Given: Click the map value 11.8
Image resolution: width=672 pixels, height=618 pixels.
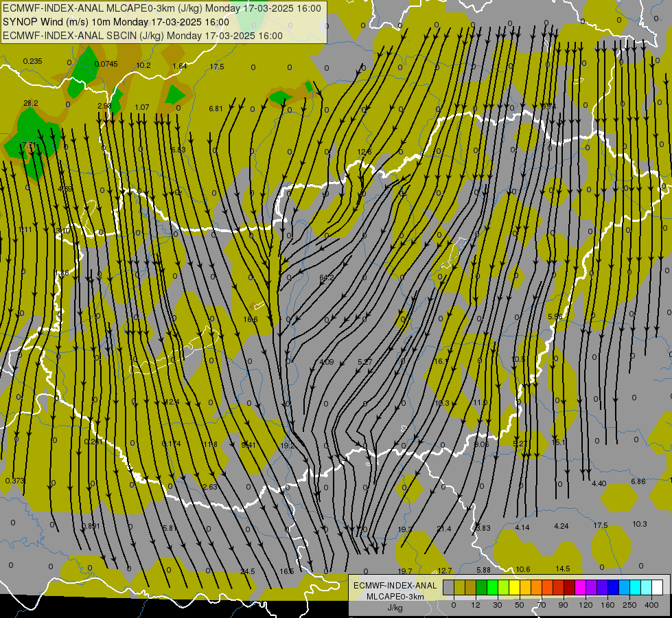Looking at the screenshot, I should (210, 444).
